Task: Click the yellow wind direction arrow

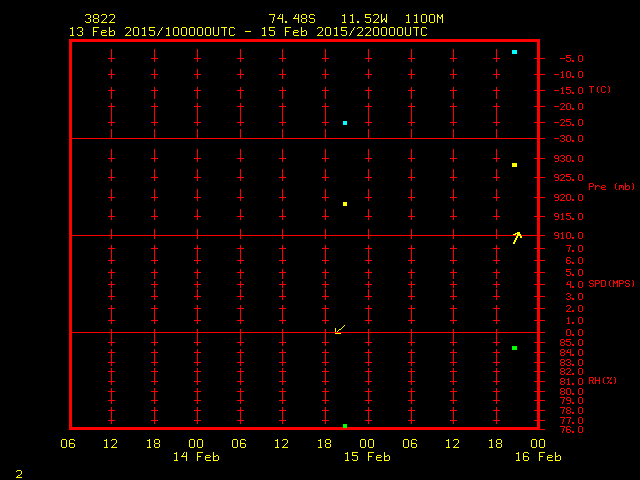Action: pos(517,237)
